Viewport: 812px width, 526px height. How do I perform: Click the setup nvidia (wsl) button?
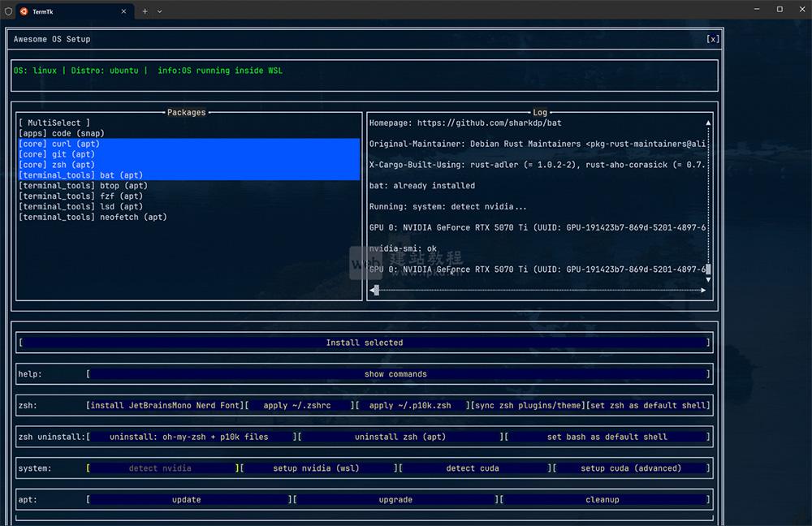[x=317, y=468]
